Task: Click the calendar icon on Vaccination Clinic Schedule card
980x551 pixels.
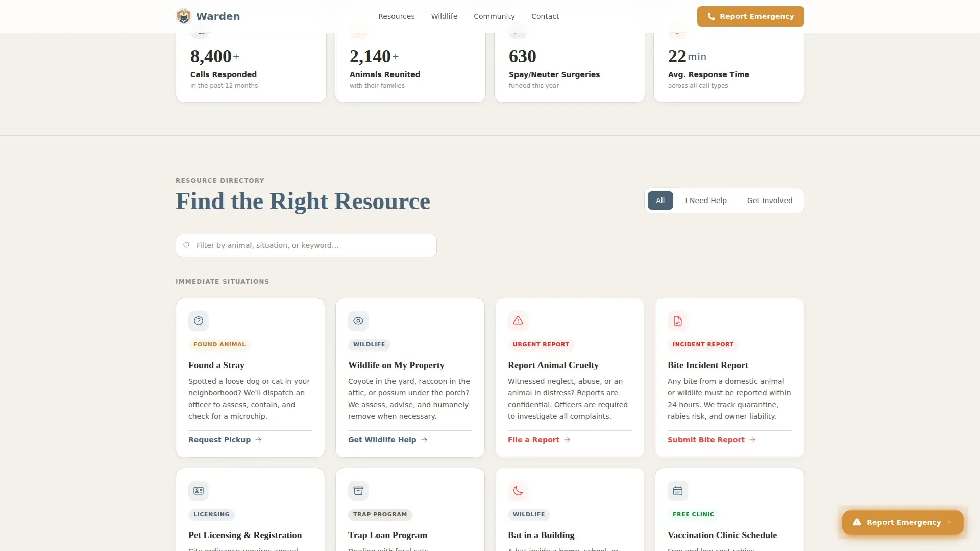Action: (x=678, y=491)
